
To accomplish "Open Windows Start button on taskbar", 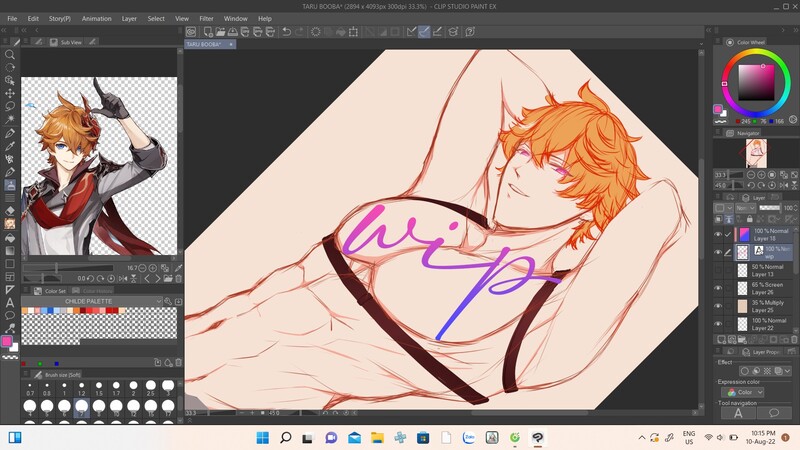I will click(262, 438).
